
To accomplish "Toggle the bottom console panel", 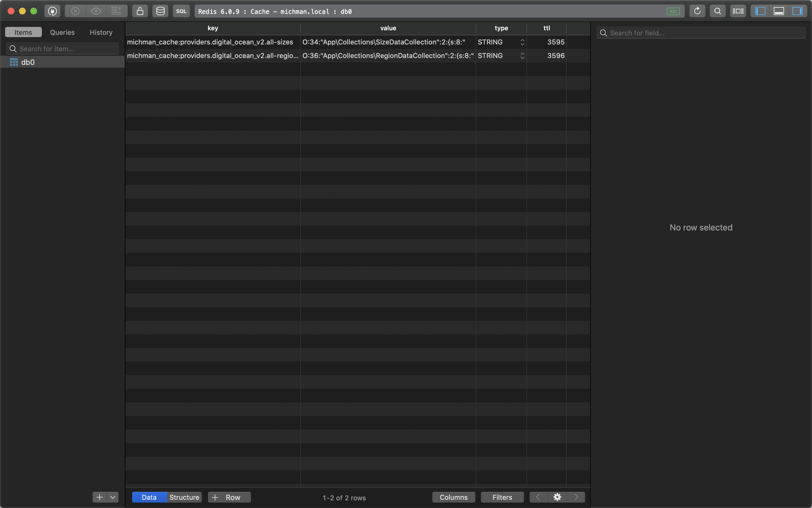I will point(779,11).
